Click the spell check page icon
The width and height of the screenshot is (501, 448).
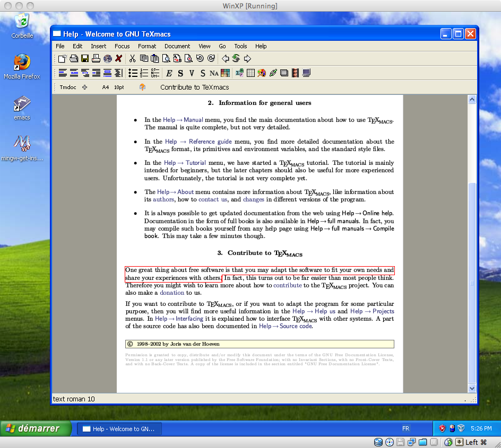point(188,58)
